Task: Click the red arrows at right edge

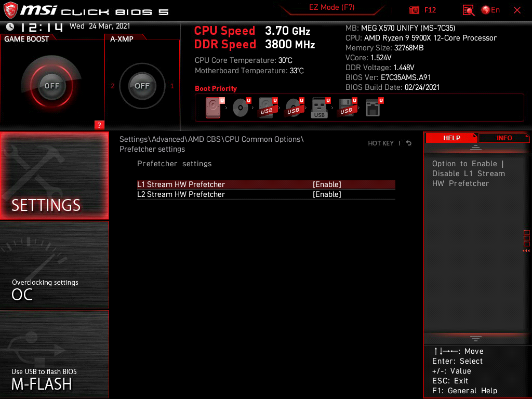Action: pyautogui.click(x=526, y=251)
